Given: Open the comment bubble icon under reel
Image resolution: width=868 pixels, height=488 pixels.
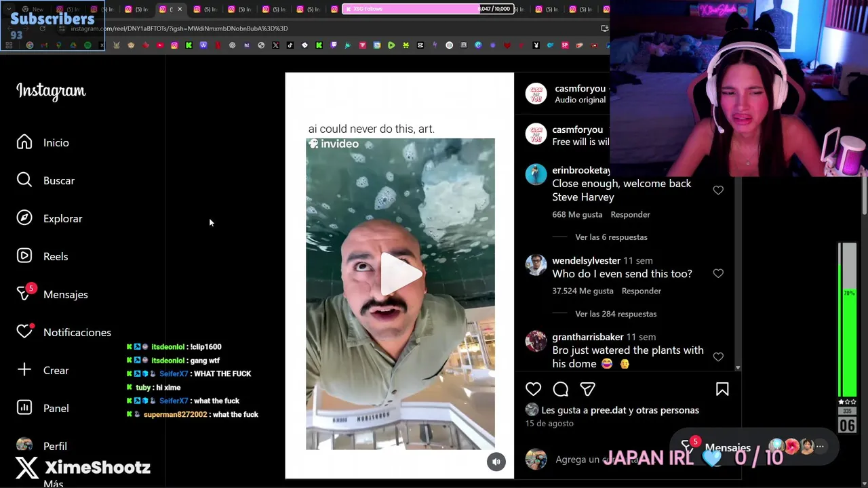Looking at the screenshot, I should pyautogui.click(x=561, y=389).
